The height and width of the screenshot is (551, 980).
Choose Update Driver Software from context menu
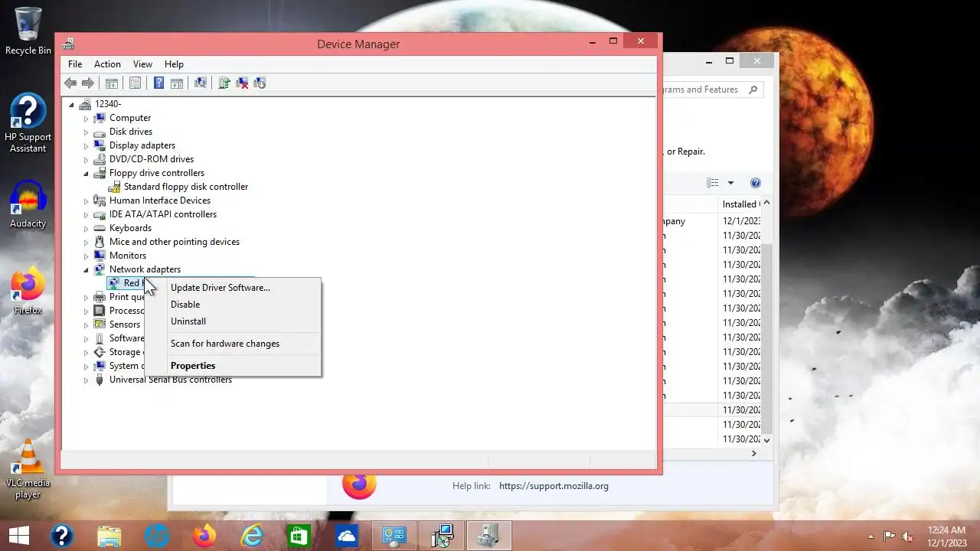coord(233,288)
